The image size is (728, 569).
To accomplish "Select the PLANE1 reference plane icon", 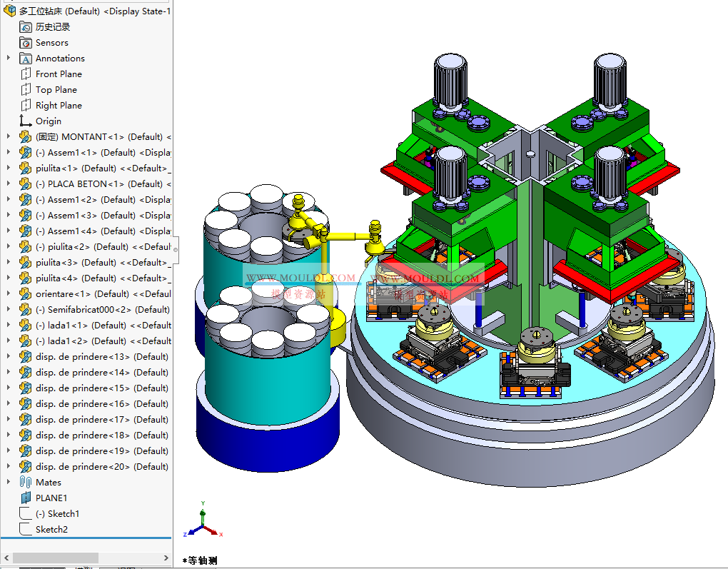I will pyautogui.click(x=26, y=498).
